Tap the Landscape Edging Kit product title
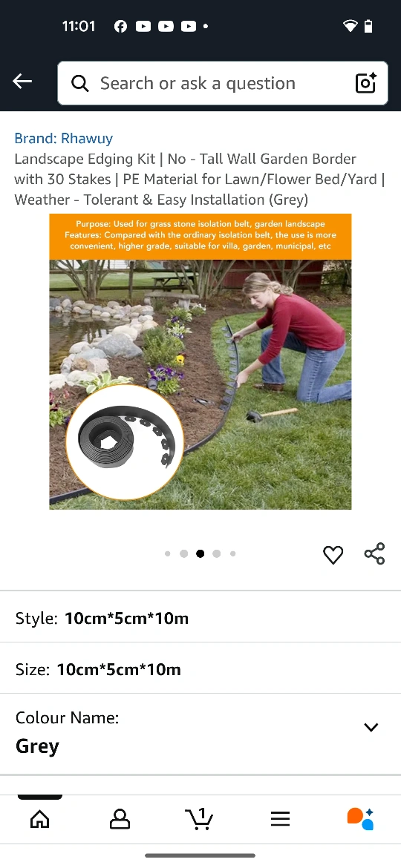 200,179
